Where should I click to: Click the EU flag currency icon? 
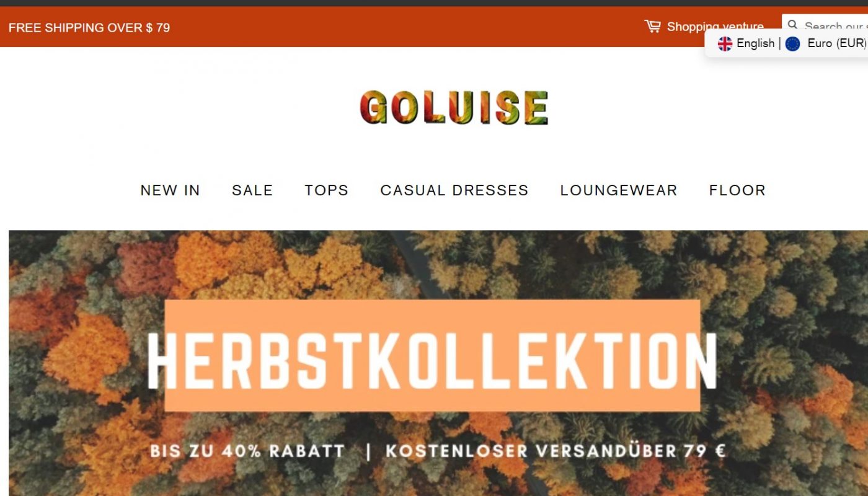[792, 43]
